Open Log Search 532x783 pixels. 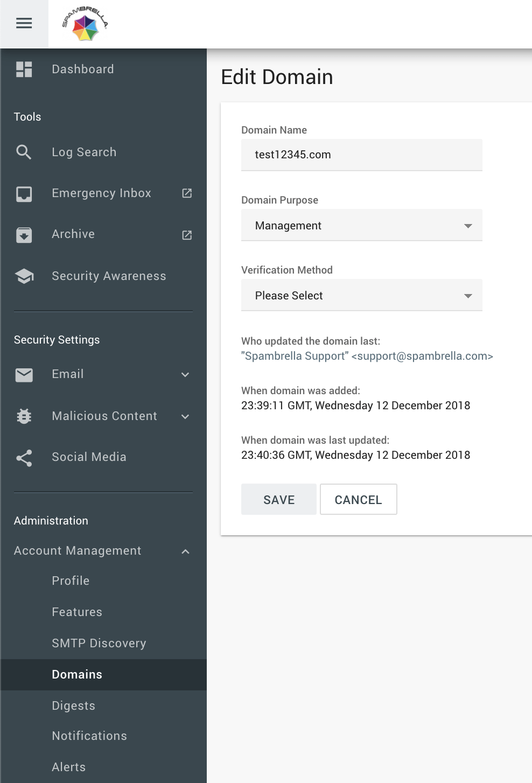pyautogui.click(x=84, y=152)
